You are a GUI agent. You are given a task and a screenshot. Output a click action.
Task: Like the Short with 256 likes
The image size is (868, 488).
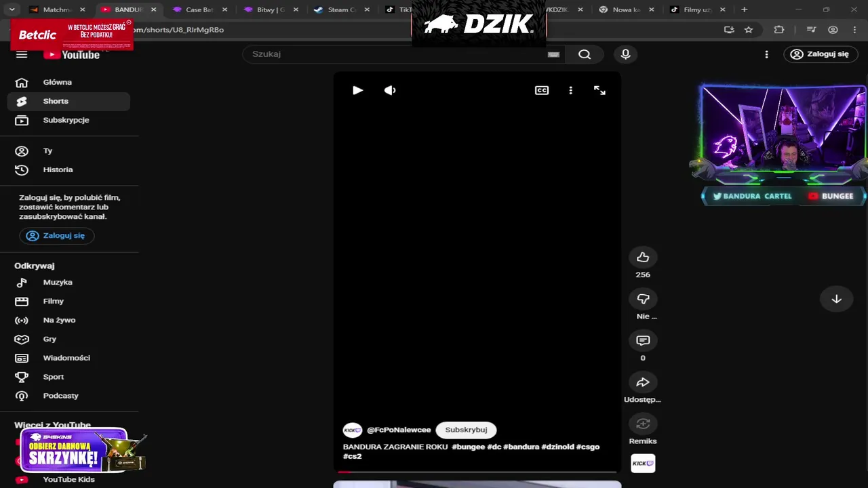pos(643,257)
